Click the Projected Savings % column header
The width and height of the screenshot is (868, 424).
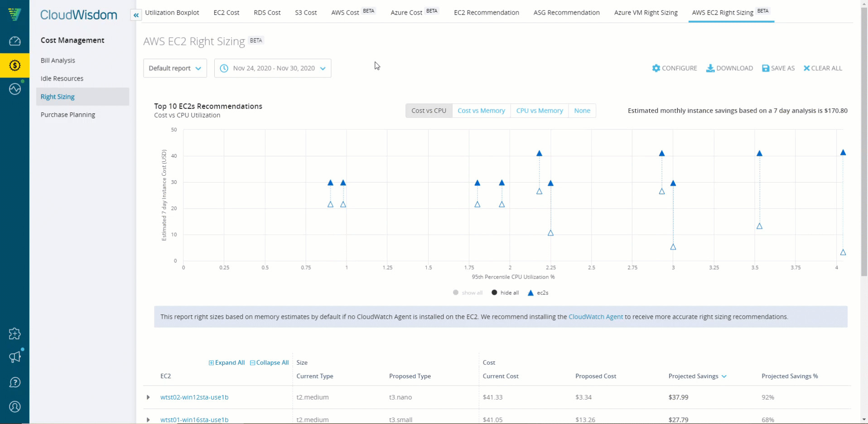click(x=790, y=376)
